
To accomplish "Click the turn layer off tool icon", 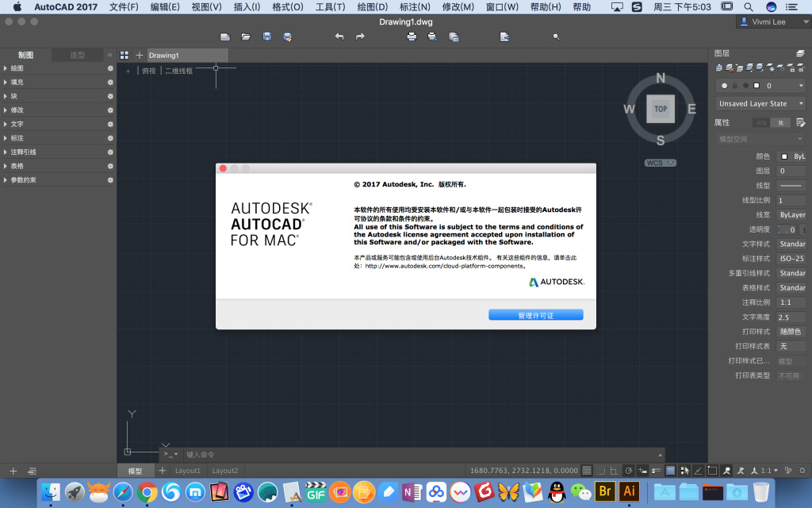I will 780,68.
